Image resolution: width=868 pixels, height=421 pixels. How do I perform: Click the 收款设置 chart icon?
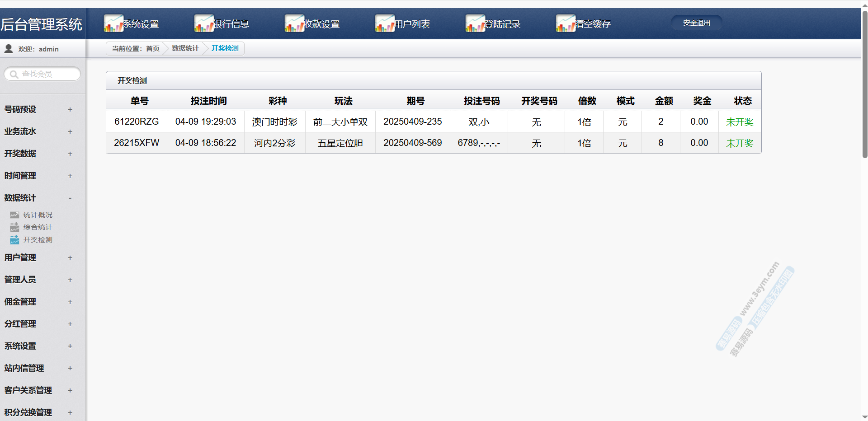click(294, 23)
